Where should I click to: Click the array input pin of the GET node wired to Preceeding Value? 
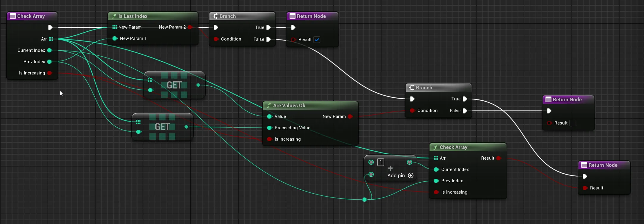click(x=138, y=122)
